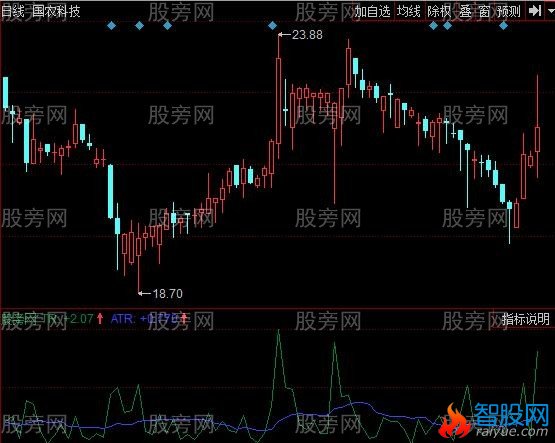
Task: Click the red up arrow beside +2.07
Action: point(100,318)
